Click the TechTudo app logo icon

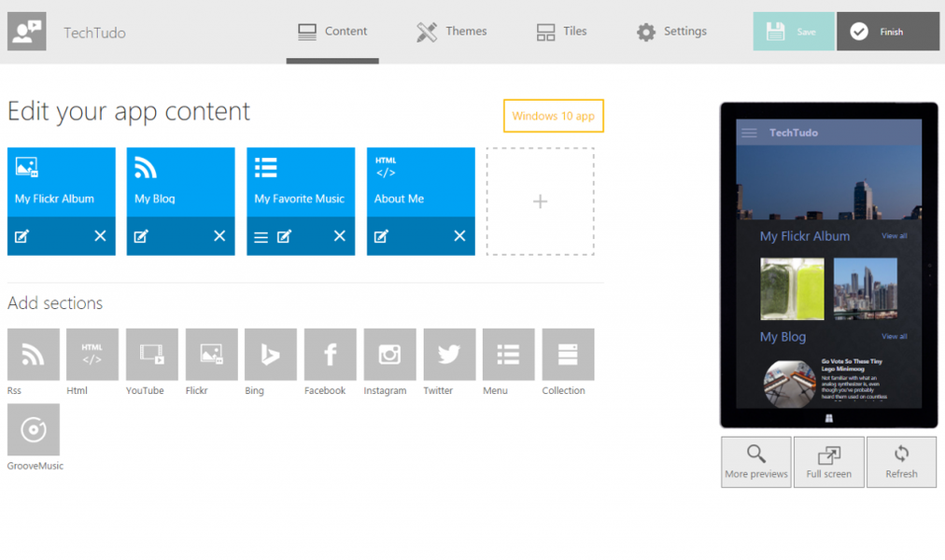tap(26, 32)
